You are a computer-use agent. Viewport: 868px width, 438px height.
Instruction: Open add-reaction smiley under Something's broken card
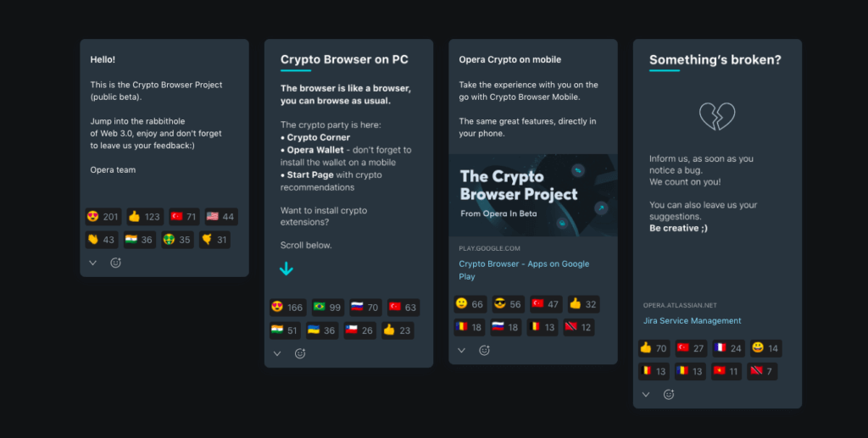pyautogui.click(x=669, y=394)
